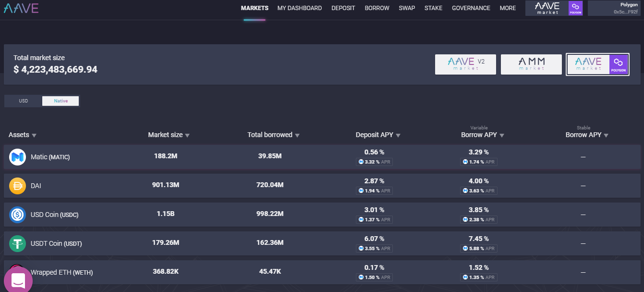Sort by Deposit APY column
Image resolution: width=644 pixels, height=292 pixels.
[x=378, y=135]
